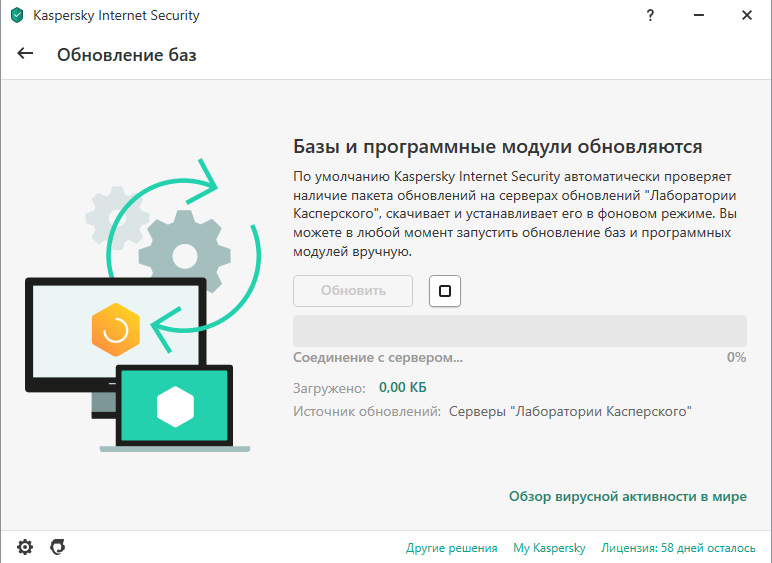Open the Другие решения link
The width and height of the screenshot is (772, 563).
451,548
